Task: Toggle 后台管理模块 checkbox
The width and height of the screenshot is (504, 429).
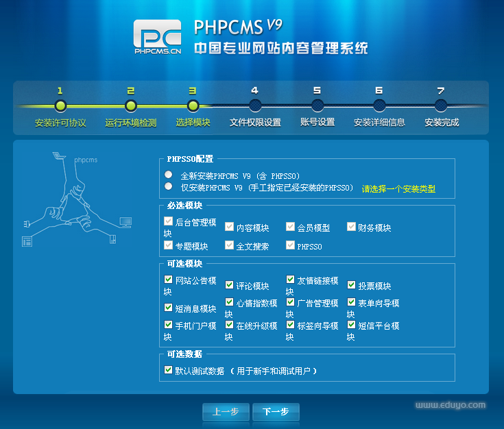Action: (168, 221)
